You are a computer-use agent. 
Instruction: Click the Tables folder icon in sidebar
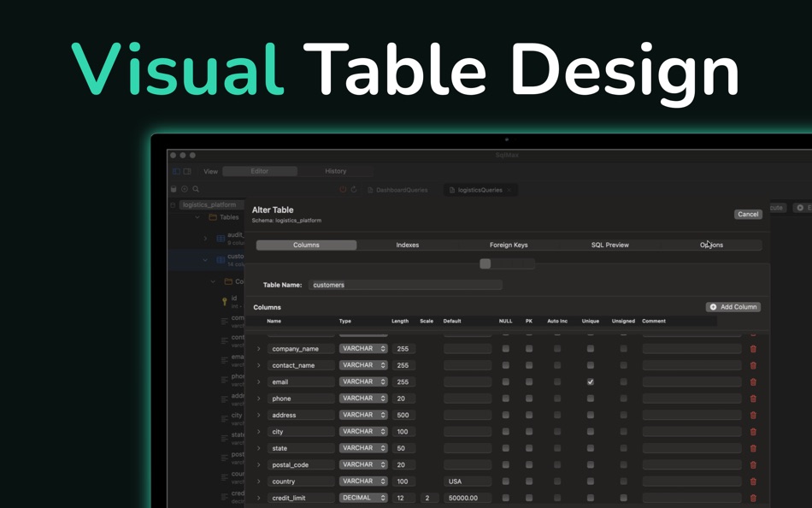coord(213,217)
